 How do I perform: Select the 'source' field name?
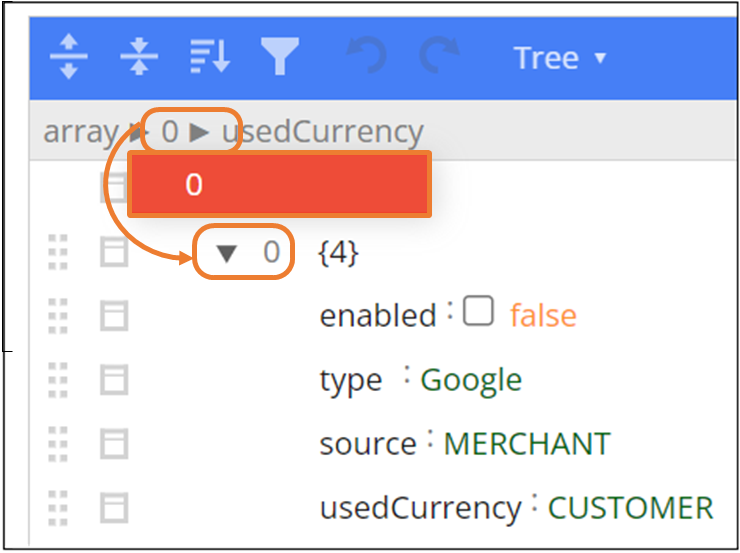pyautogui.click(x=368, y=444)
